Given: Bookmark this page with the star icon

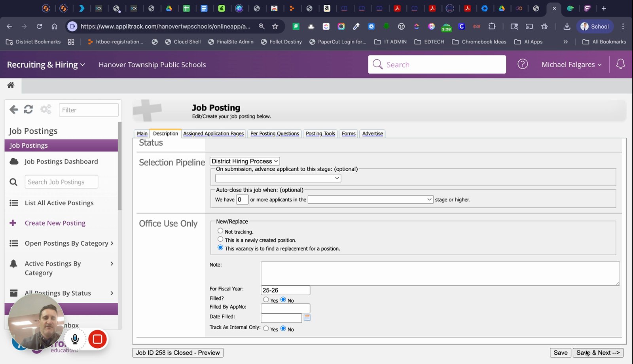Looking at the screenshot, I should (x=275, y=27).
